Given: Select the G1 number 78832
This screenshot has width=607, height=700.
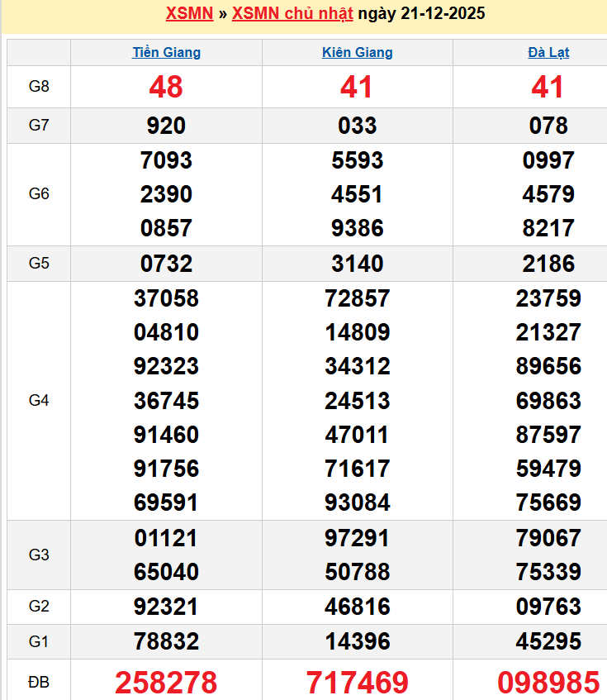Looking at the screenshot, I should (166, 641).
